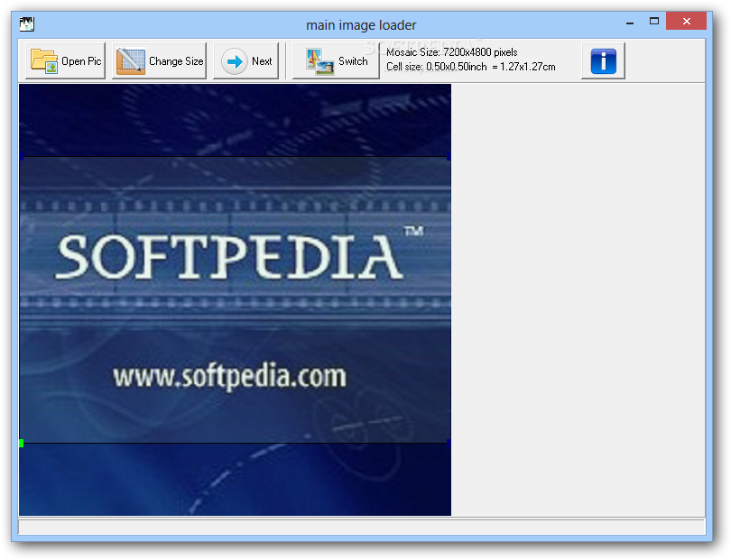731x560 pixels.
Task: Click the loaded Softpedia image preview
Action: coord(235,299)
